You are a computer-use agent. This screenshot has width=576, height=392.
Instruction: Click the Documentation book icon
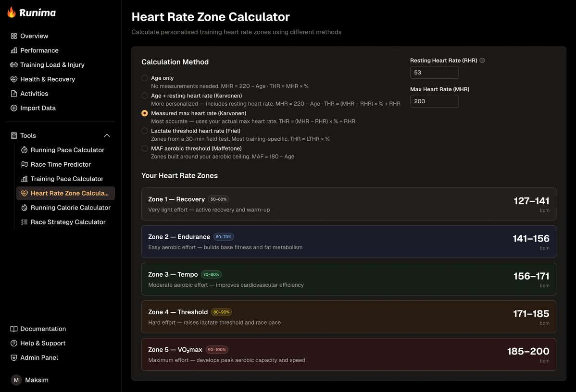(x=14, y=329)
